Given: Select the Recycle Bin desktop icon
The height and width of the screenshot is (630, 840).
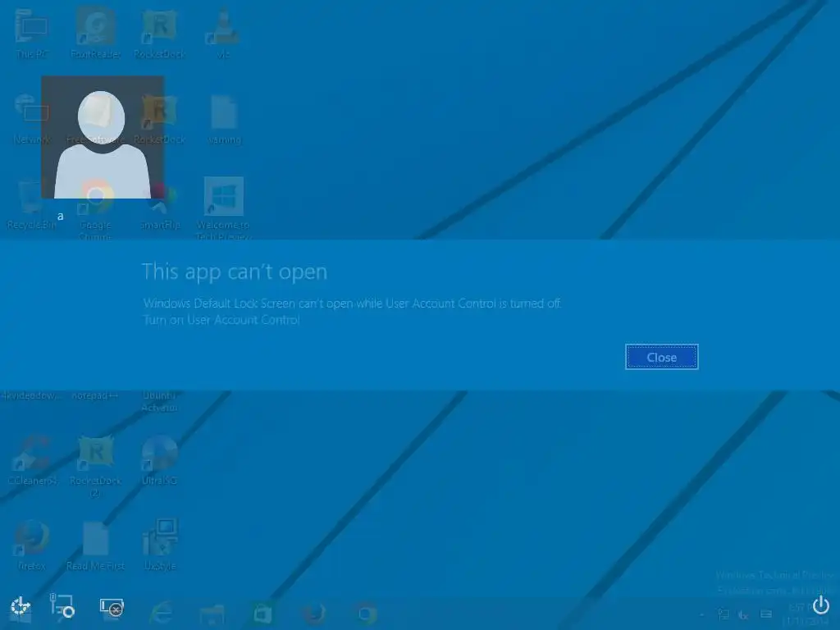Looking at the screenshot, I should 32,204.
